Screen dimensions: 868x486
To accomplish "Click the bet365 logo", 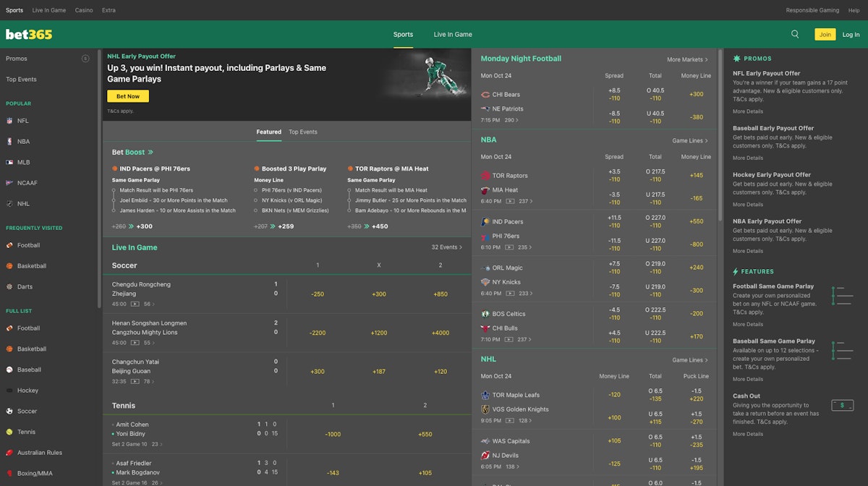I will click(x=29, y=35).
